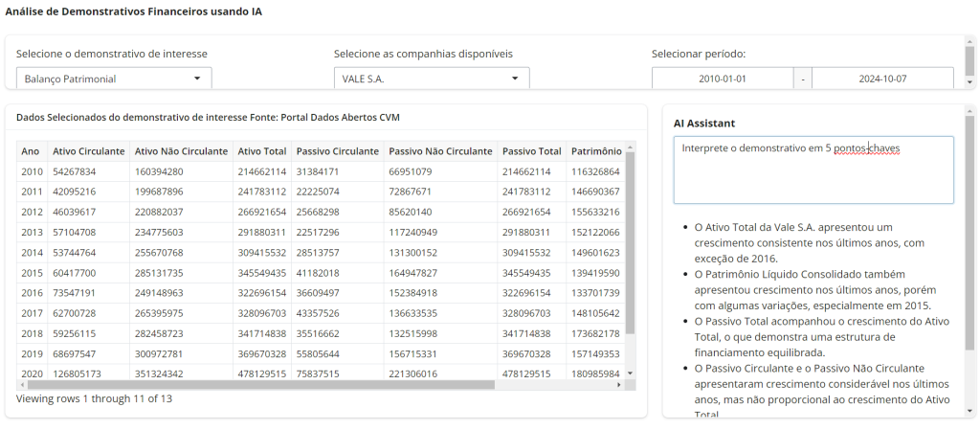The width and height of the screenshot is (980, 430).
Task: Click the table scrollbar up arrow
Action: (x=630, y=147)
